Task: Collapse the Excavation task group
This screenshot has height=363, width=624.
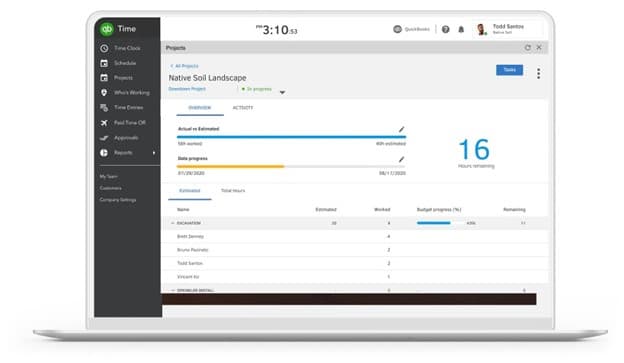Action: point(172,223)
